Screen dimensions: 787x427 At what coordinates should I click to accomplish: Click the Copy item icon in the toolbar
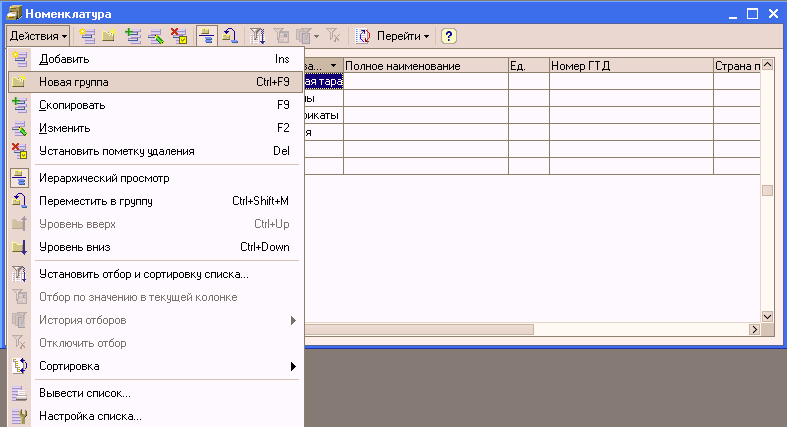(x=132, y=36)
